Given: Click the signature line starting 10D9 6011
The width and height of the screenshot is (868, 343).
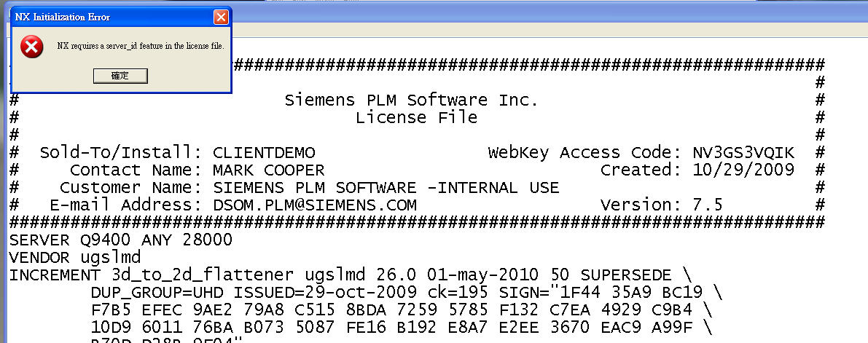Looking at the screenshot, I should (x=402, y=328).
